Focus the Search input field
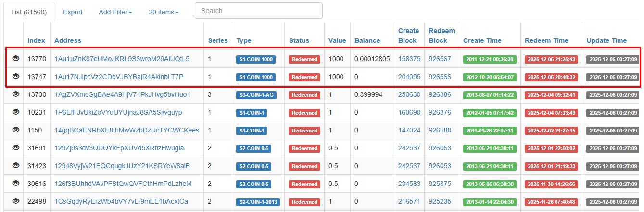Viewport: 644px width, 212px height. [x=259, y=11]
